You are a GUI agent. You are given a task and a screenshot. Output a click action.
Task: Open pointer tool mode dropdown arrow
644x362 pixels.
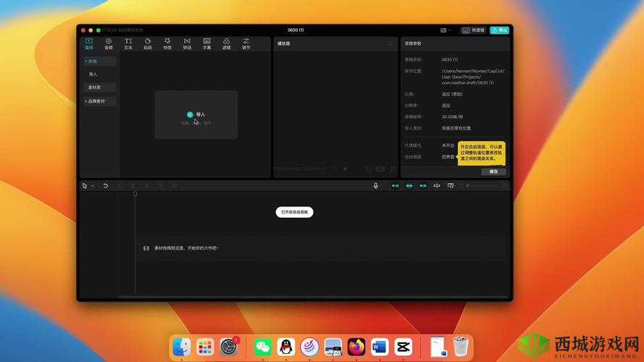(93, 186)
